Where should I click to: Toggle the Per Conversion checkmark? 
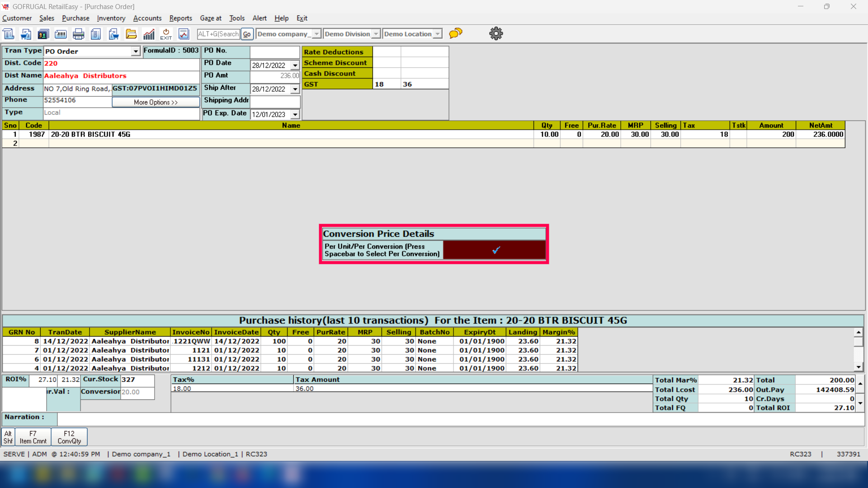coord(495,250)
